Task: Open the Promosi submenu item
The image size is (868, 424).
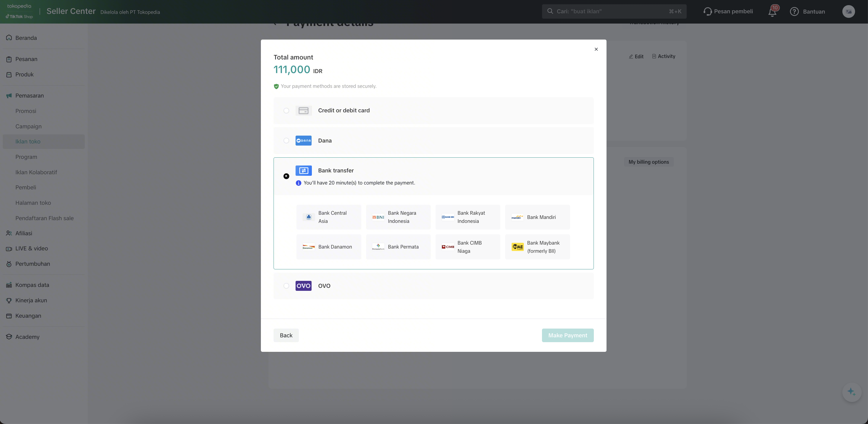Action: coord(26,111)
